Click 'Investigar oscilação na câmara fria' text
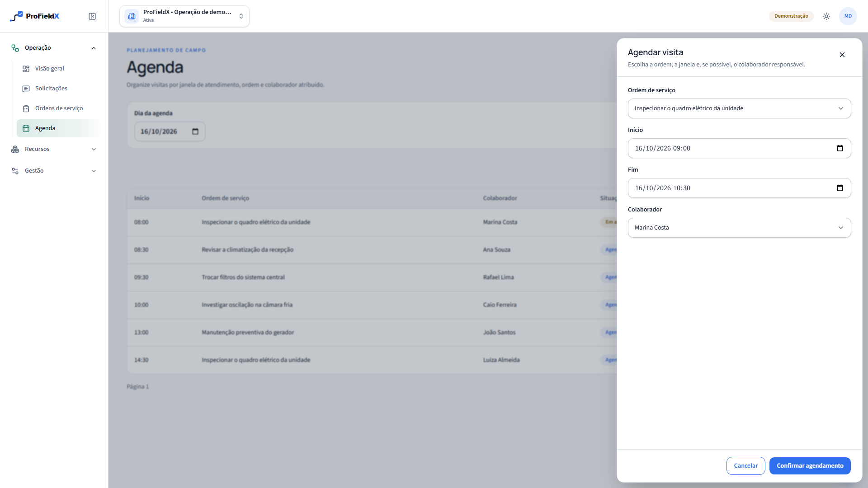Image resolution: width=868 pixels, height=488 pixels. click(x=247, y=305)
